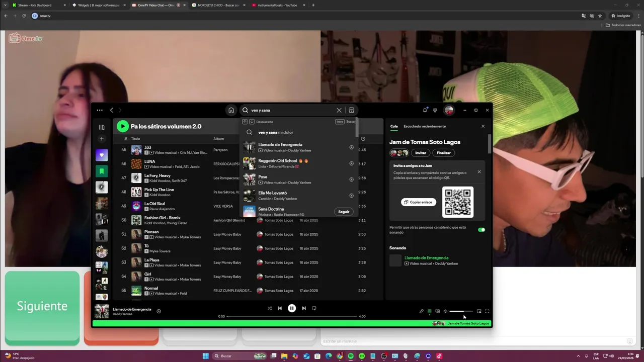Open the instrumental beats YouTube tab

pyautogui.click(x=278, y=5)
